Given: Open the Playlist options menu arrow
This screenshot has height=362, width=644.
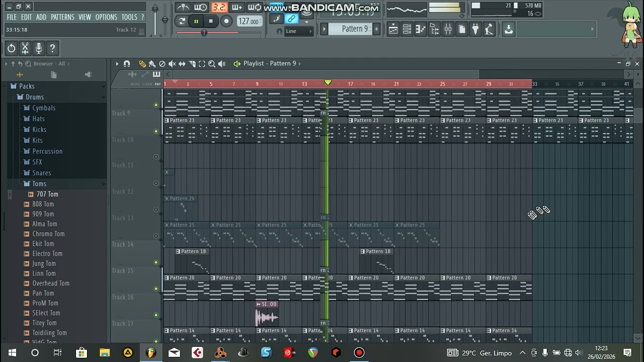Looking at the screenshot, I should (117, 64).
